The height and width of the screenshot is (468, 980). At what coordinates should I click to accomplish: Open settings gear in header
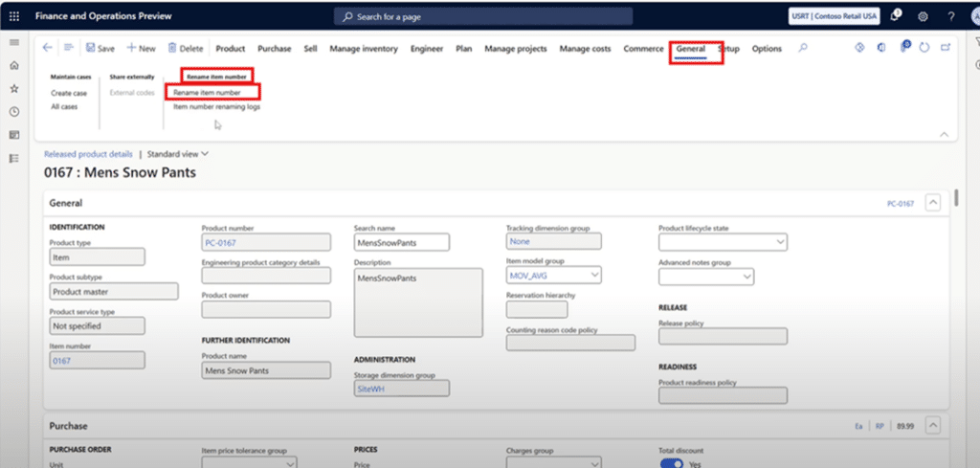[923, 17]
